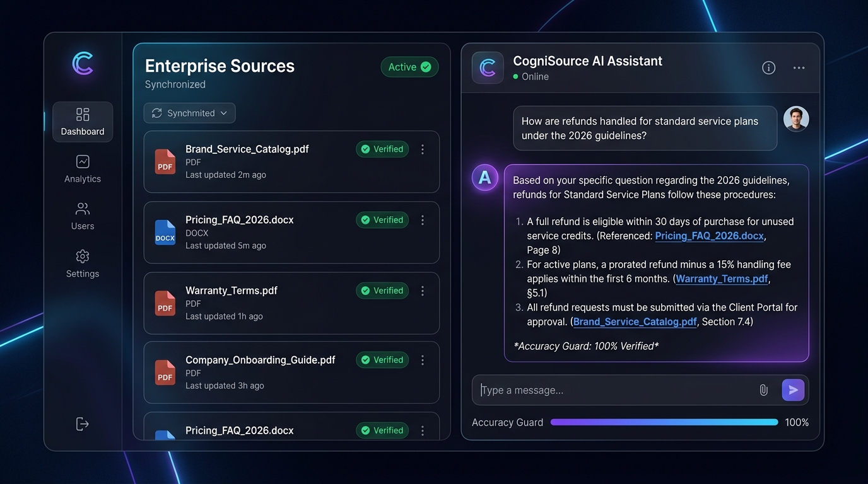
Task: Open the more options ellipsis in the assistant header
Action: [799, 67]
